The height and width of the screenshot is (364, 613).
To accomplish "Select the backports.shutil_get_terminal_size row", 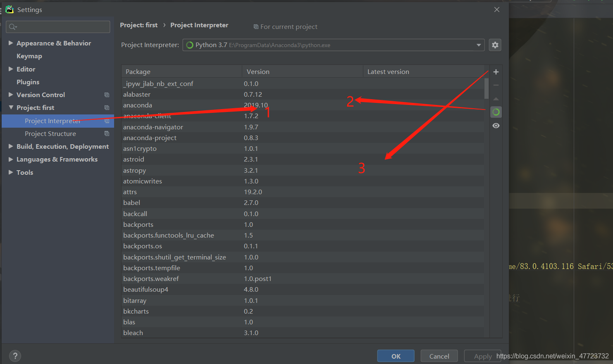I will pyautogui.click(x=303, y=257).
